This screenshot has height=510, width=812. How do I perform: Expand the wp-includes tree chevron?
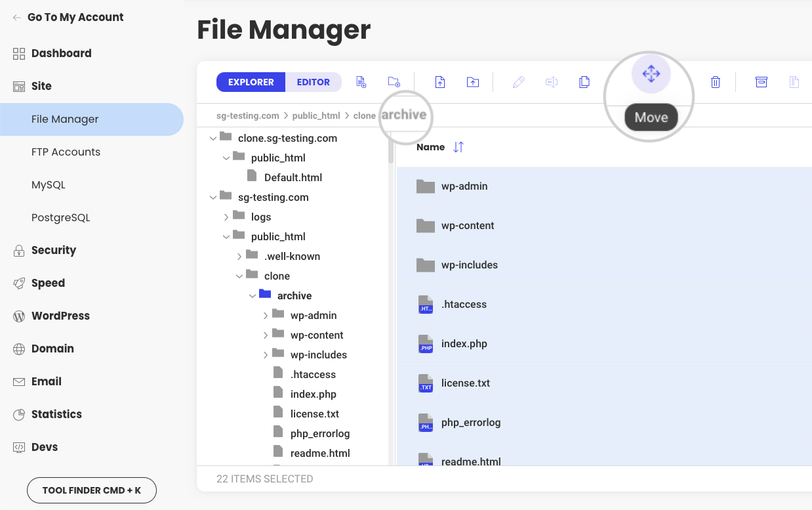point(266,355)
